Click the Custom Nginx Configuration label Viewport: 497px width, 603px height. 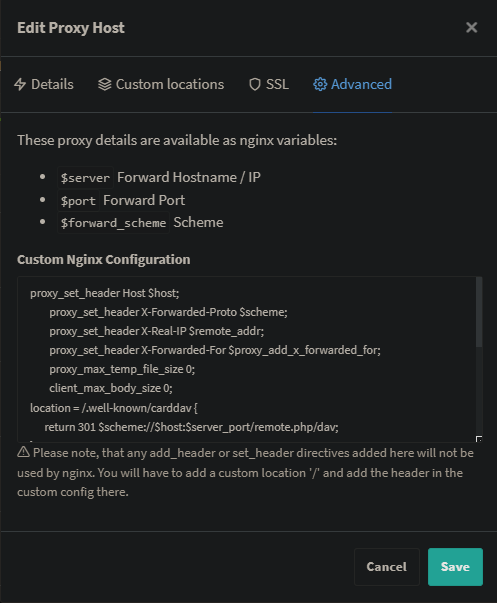click(x=103, y=260)
